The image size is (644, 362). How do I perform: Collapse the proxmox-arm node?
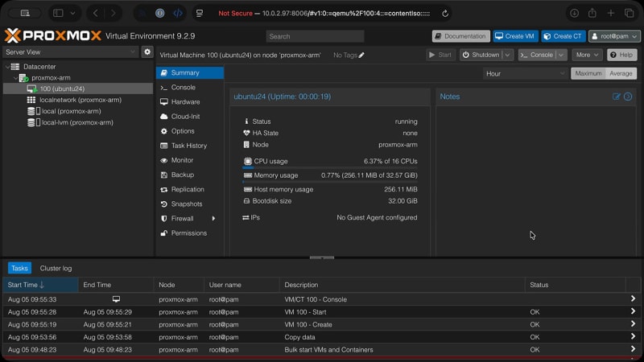pos(15,77)
